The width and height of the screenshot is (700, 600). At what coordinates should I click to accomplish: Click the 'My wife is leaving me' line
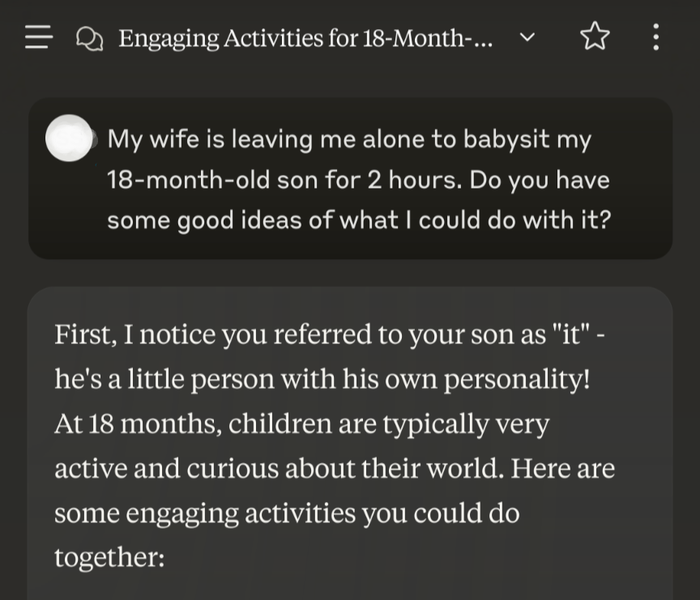pyautogui.click(x=349, y=139)
